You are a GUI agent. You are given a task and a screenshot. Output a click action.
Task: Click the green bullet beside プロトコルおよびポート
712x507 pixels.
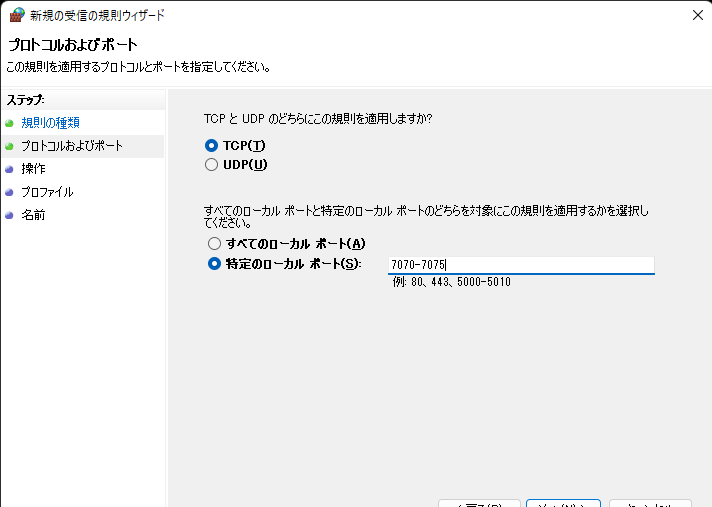pyautogui.click(x=10, y=146)
